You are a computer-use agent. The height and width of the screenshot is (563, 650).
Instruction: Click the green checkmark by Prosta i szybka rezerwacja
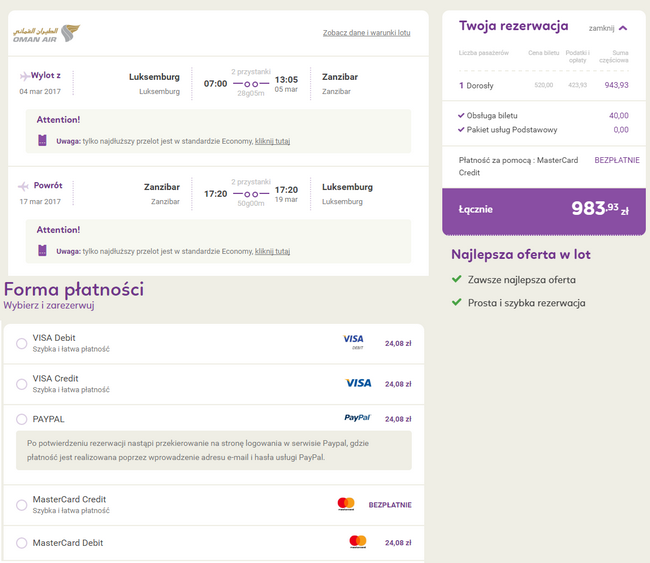[456, 302]
